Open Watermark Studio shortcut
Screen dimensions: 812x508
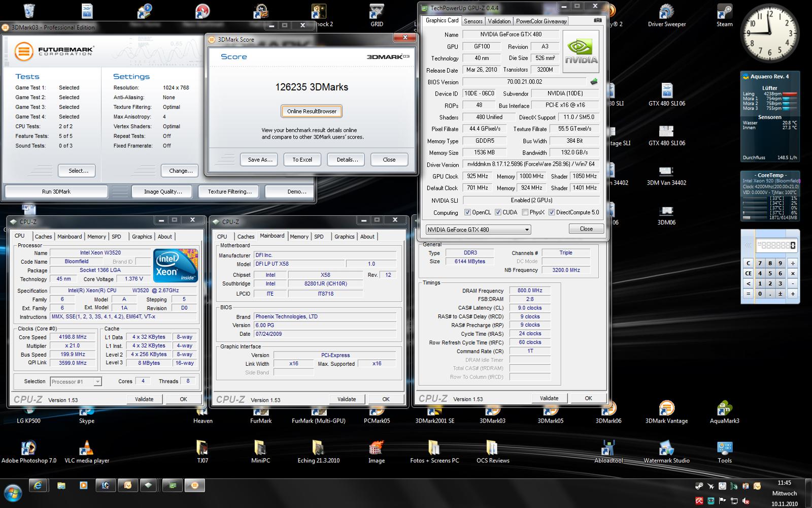[x=666, y=452]
